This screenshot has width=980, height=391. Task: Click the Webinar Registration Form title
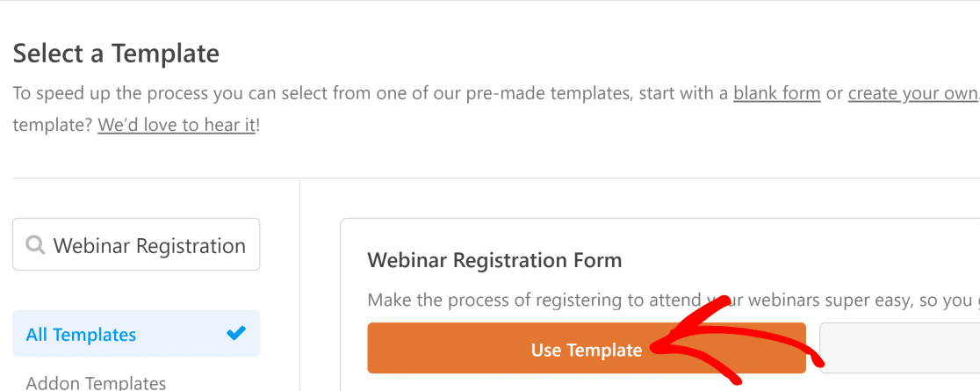pyautogui.click(x=494, y=260)
